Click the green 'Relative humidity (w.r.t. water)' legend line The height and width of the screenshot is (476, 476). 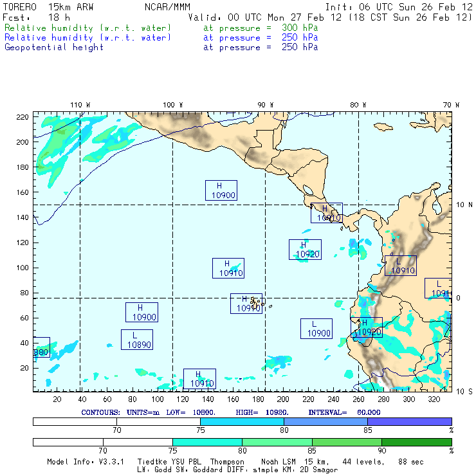[87, 28]
